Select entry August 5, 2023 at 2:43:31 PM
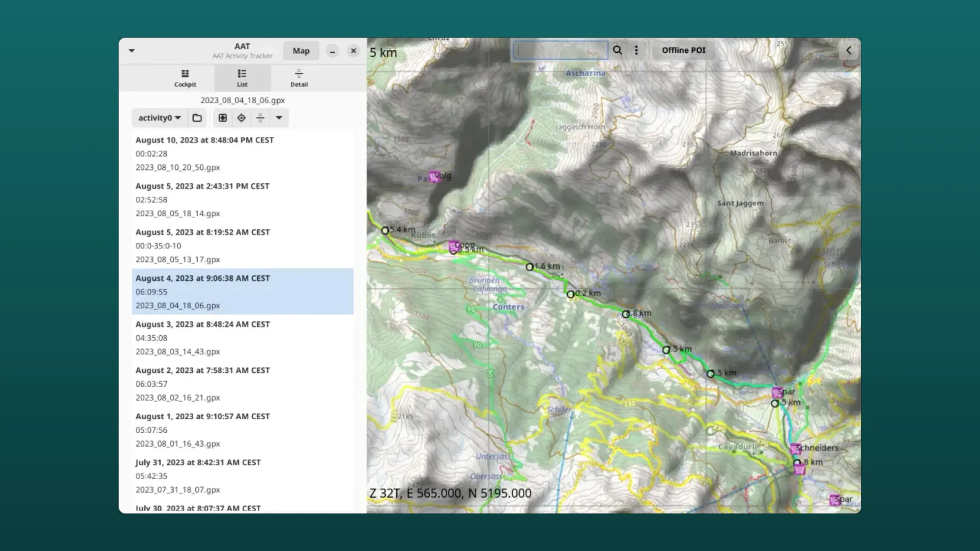 (x=242, y=199)
